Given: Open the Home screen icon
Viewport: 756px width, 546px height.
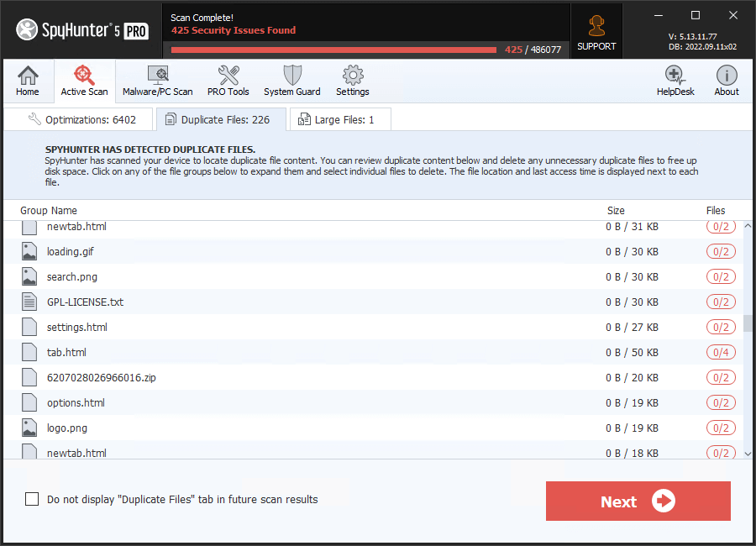Looking at the screenshot, I should (28, 80).
